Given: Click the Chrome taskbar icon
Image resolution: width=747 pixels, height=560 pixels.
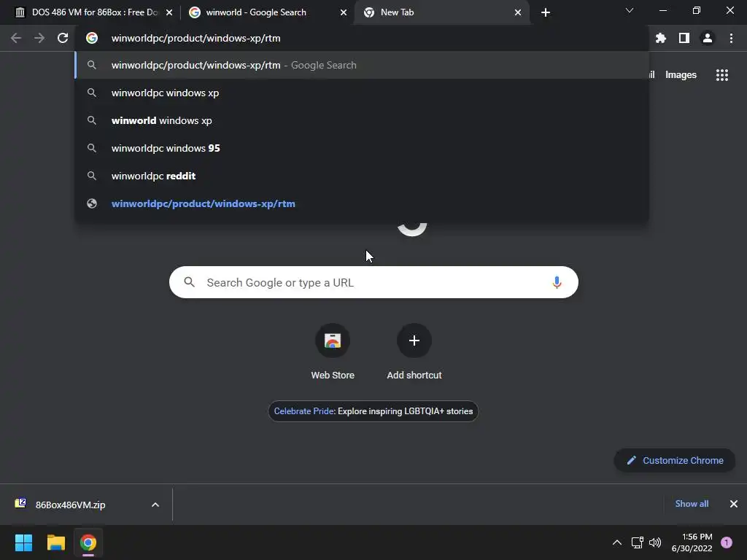Looking at the screenshot, I should click(88, 542).
